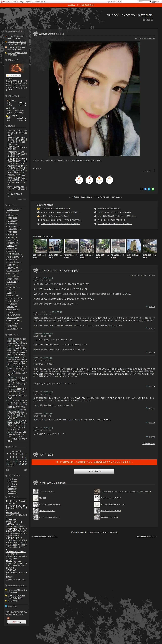Share via Hatena Bookmark icon
This screenshot has width=162, height=644.
point(149,189)
